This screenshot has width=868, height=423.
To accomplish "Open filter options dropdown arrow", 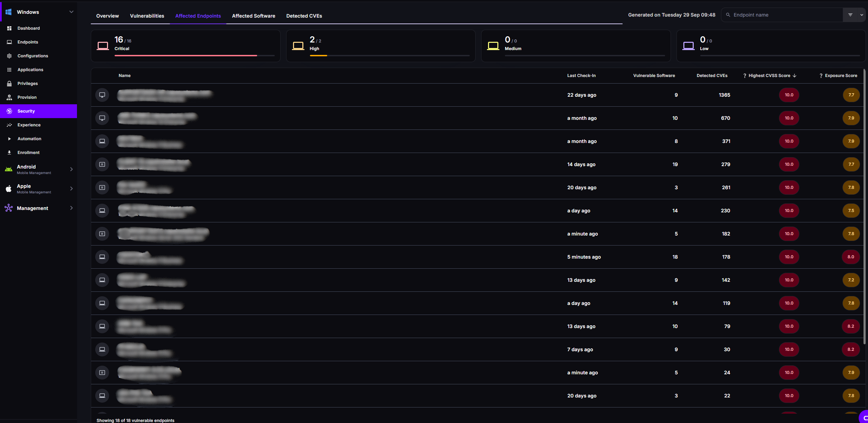I will tap(862, 15).
